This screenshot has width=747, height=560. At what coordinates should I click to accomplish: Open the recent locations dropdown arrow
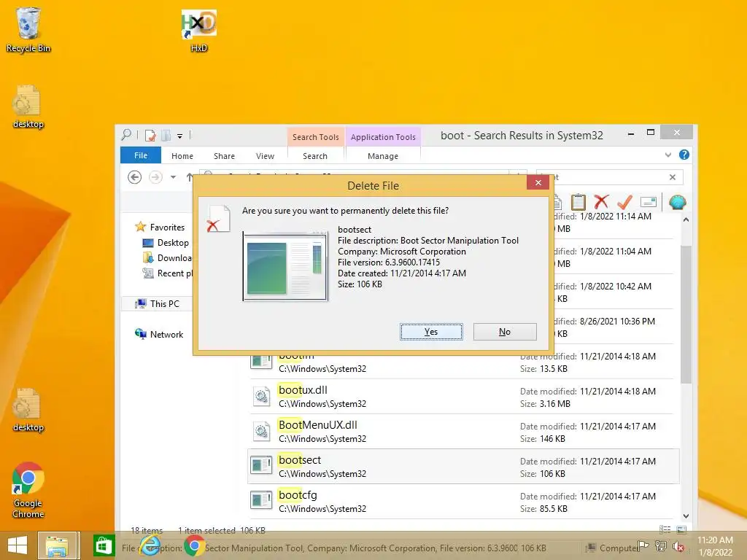(174, 177)
